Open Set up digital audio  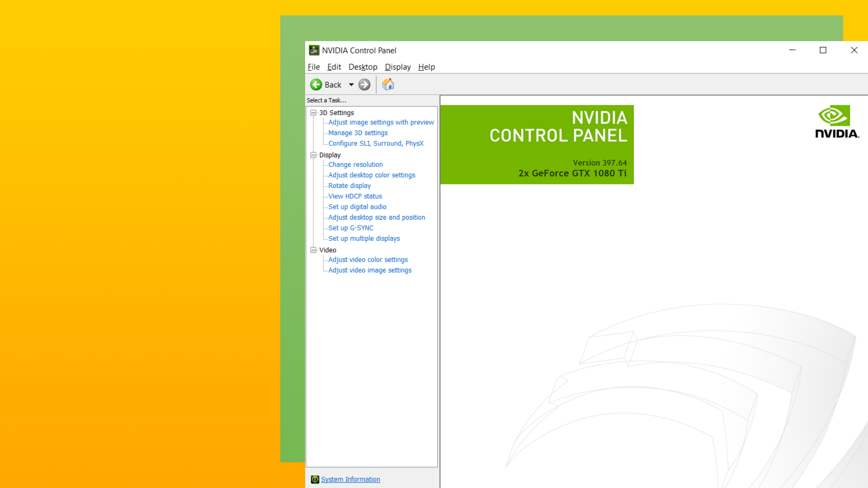coord(357,207)
